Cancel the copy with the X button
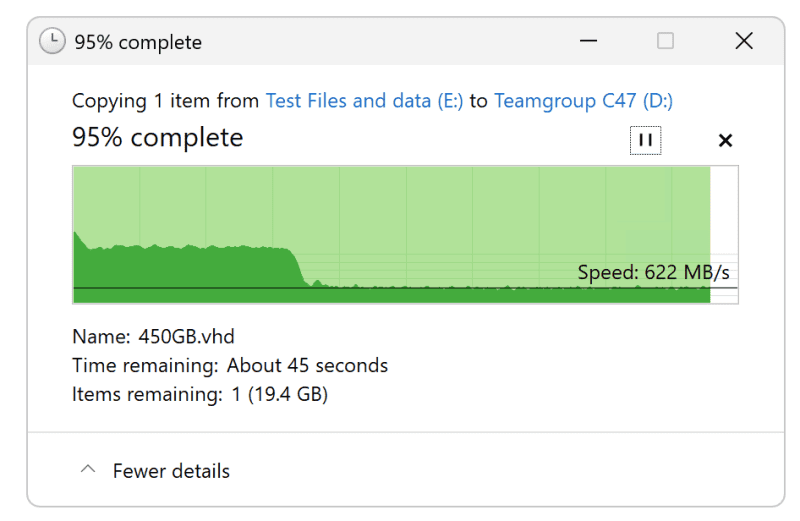 (x=725, y=140)
